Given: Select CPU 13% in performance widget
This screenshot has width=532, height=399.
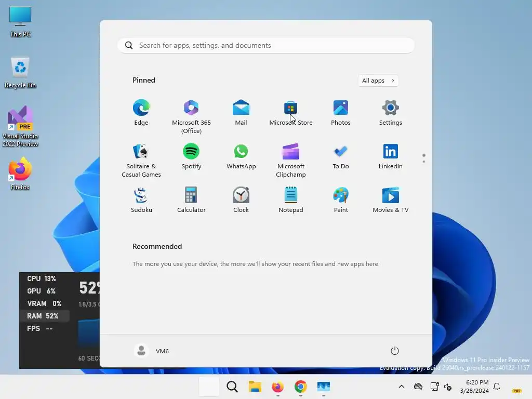Looking at the screenshot, I should point(42,278).
